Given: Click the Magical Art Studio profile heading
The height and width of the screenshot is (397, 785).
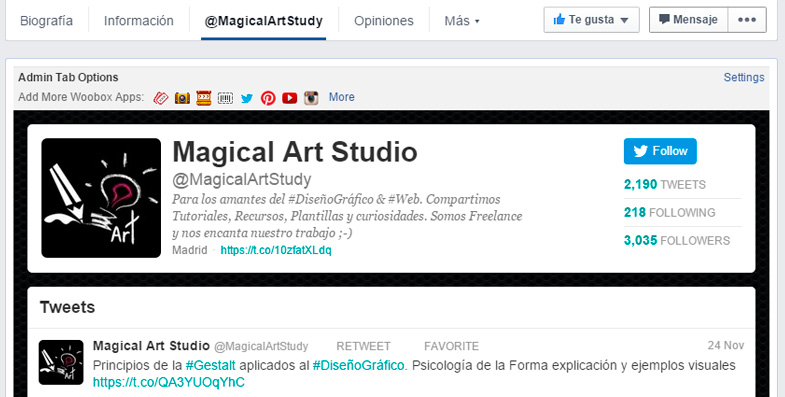Looking at the screenshot, I should click(x=295, y=152).
